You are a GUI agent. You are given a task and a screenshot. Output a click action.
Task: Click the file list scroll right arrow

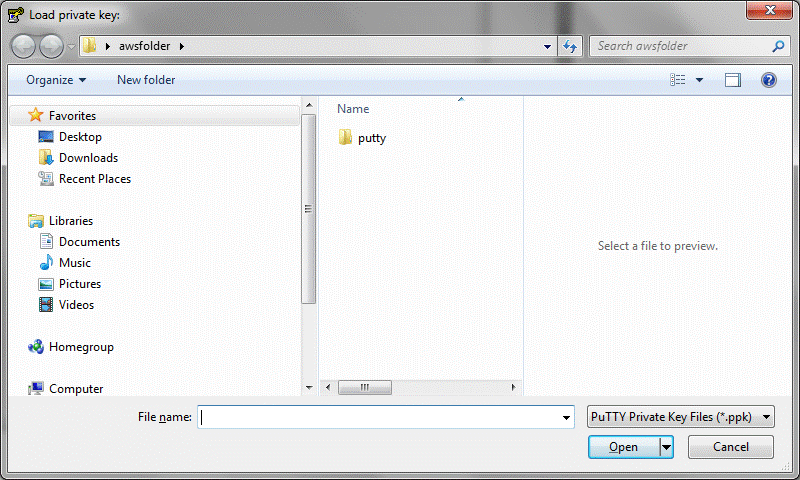pyautogui.click(x=513, y=387)
